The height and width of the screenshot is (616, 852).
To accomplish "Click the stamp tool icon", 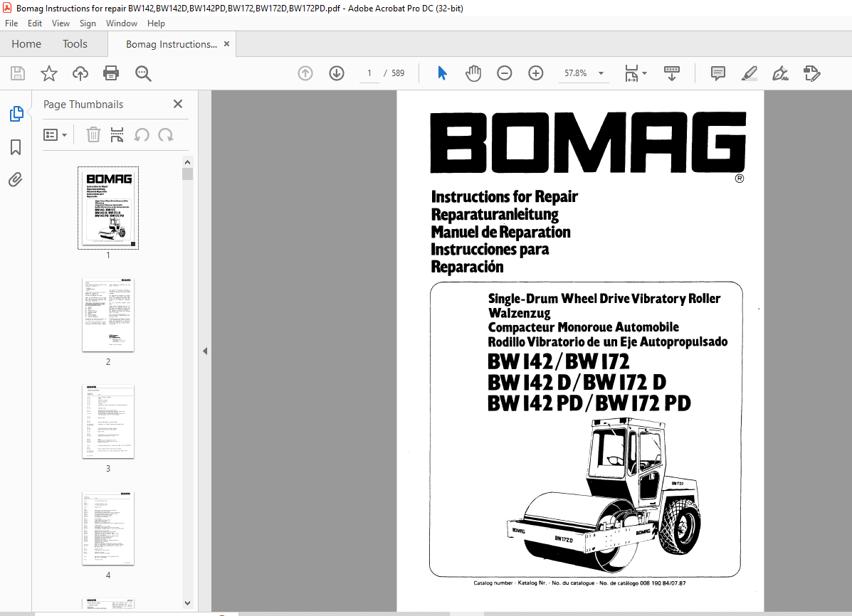I will pos(812,73).
